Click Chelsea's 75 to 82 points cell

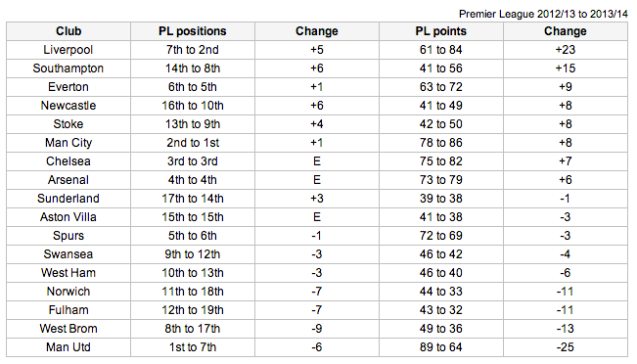(440, 161)
